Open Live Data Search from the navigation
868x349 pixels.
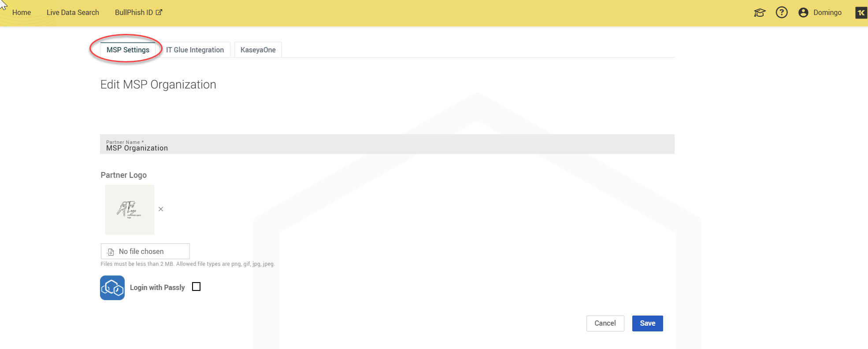(73, 12)
